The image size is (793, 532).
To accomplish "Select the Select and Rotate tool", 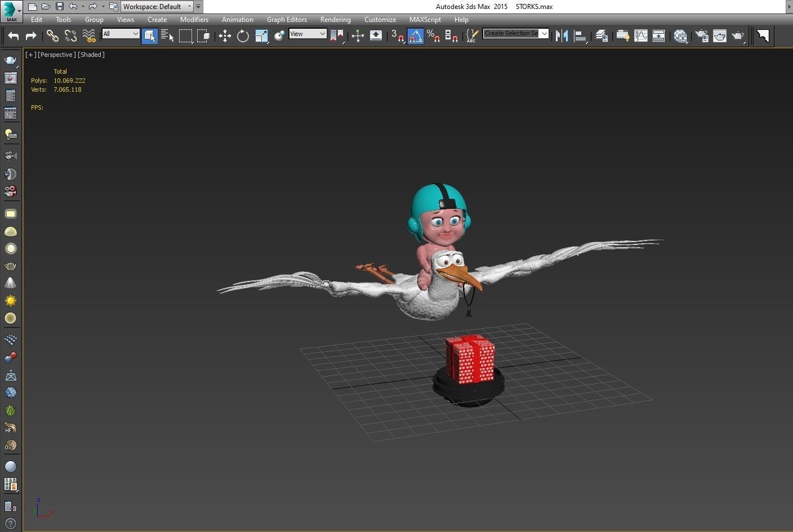I will (x=243, y=36).
